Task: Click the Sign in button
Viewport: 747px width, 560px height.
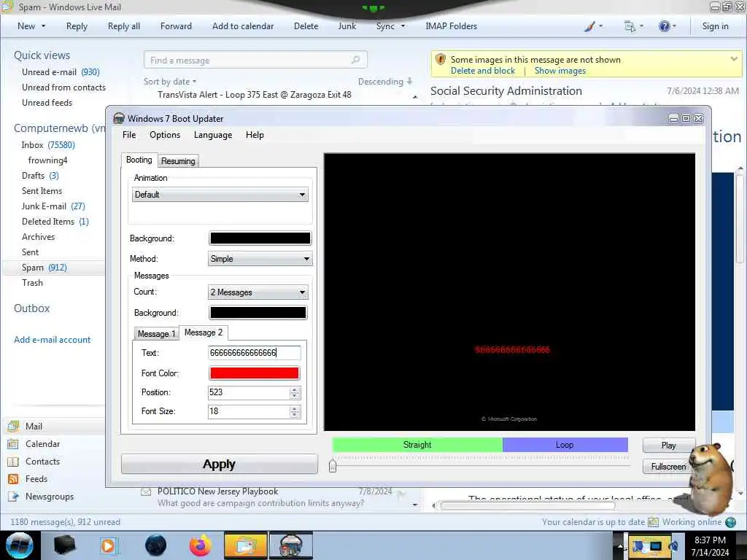Action: (715, 26)
